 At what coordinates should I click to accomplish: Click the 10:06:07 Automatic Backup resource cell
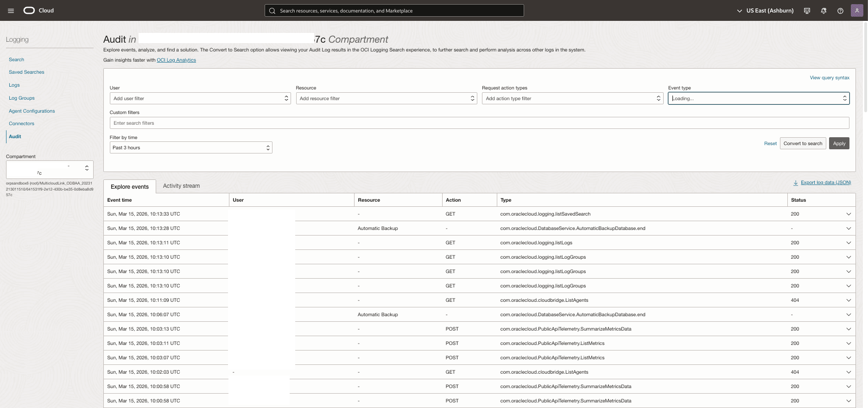[x=378, y=315]
